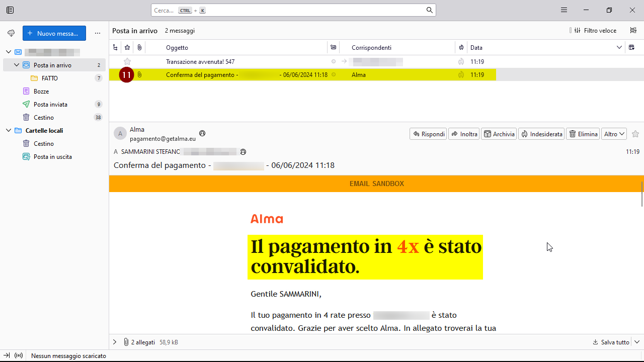
Task: Save attachments with Salva tutto
Action: point(611,342)
